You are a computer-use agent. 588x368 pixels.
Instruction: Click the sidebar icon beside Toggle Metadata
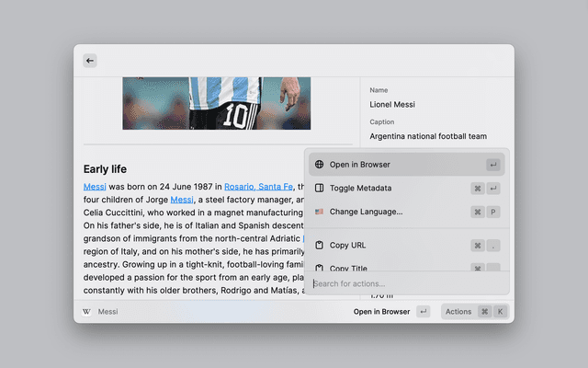pos(319,188)
